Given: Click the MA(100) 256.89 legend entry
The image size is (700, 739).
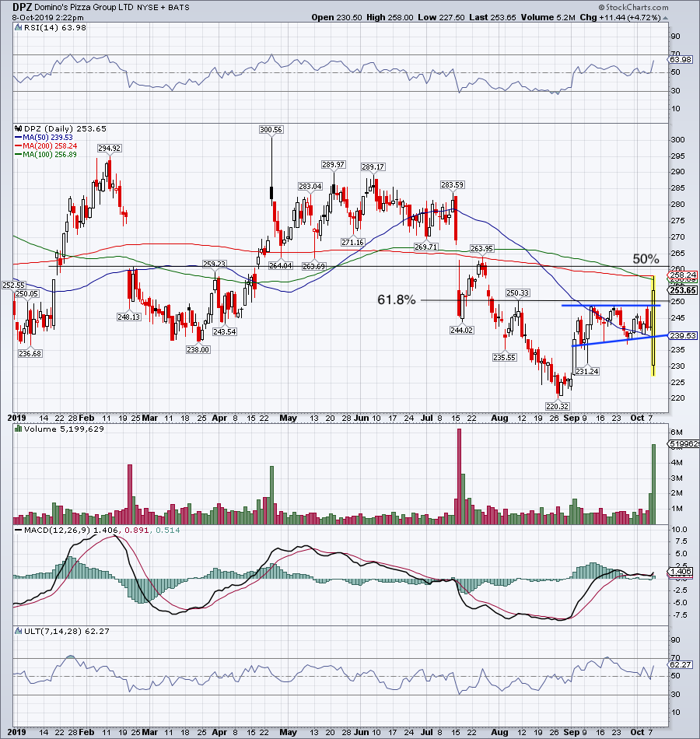Looking at the screenshot, I should coord(46,155).
